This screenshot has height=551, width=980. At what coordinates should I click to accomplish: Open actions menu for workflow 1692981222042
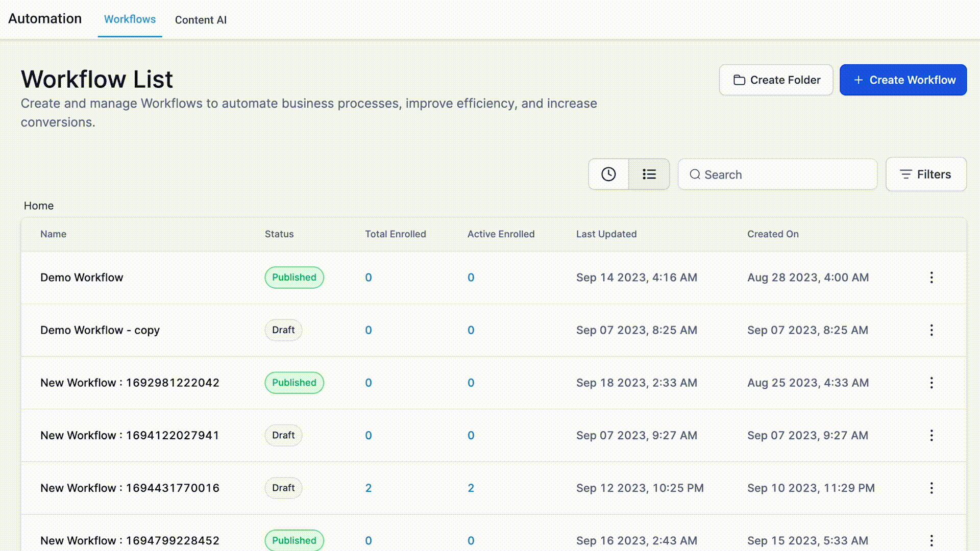[931, 383]
